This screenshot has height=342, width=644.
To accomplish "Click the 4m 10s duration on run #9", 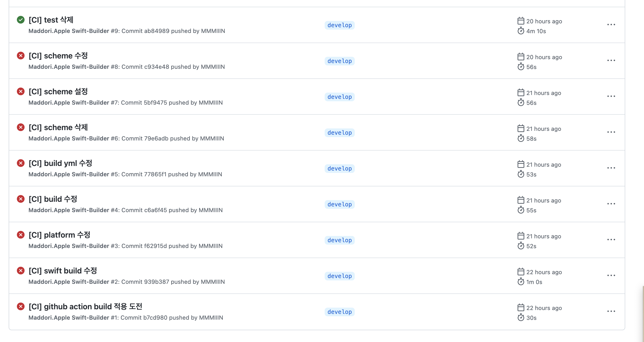I will coord(536,31).
